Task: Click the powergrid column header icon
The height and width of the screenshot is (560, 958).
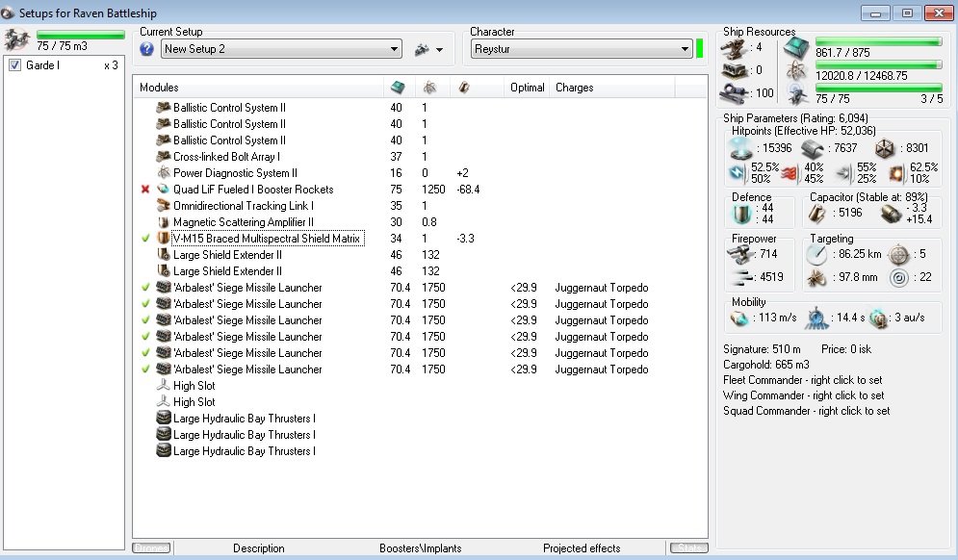Action: point(429,88)
